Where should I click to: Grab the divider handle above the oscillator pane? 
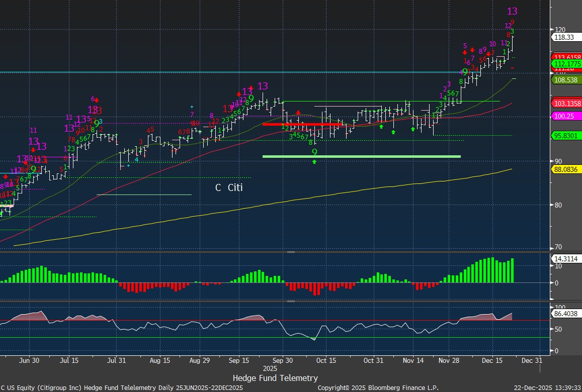(x=291, y=302)
